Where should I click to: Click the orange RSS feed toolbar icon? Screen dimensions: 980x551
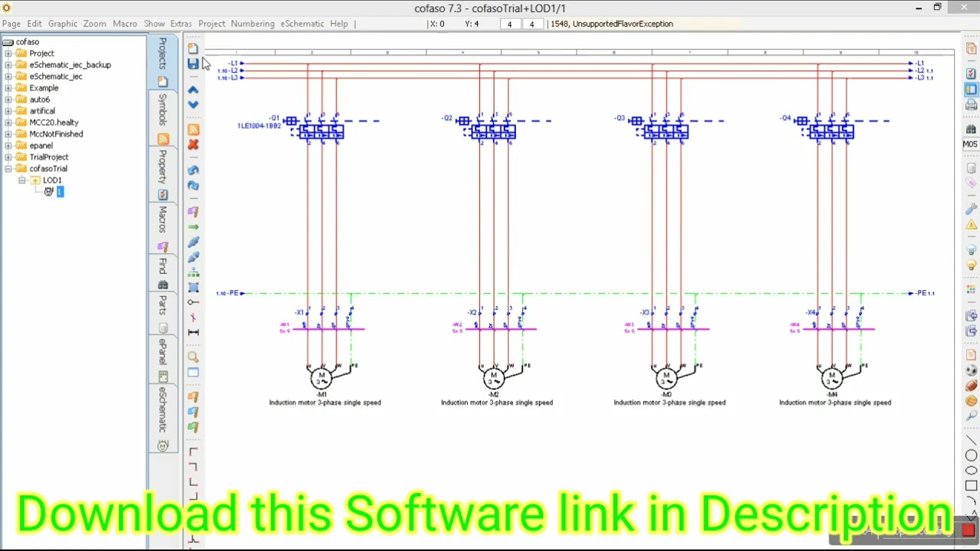pos(193,130)
